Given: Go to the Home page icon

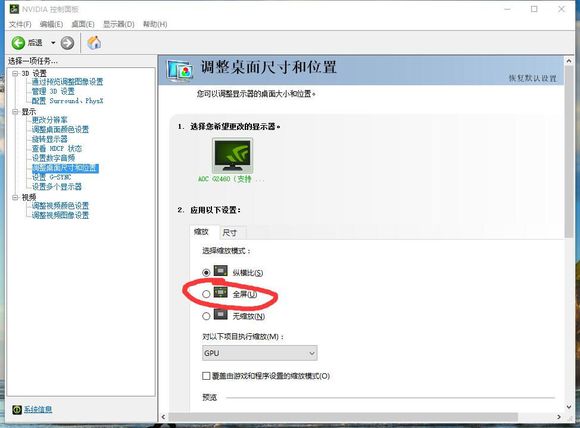Looking at the screenshot, I should (94, 43).
